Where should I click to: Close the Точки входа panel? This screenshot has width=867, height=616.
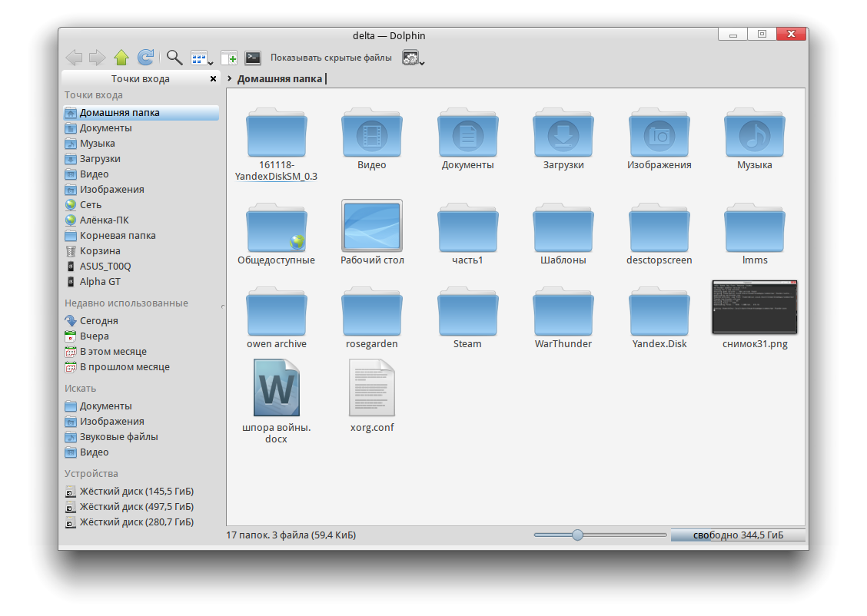tap(213, 79)
